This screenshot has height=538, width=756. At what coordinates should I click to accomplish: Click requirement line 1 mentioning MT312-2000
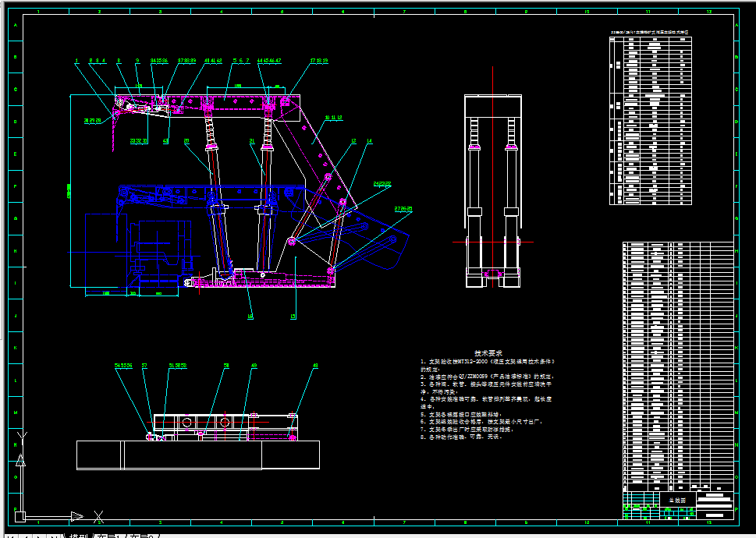click(x=488, y=361)
